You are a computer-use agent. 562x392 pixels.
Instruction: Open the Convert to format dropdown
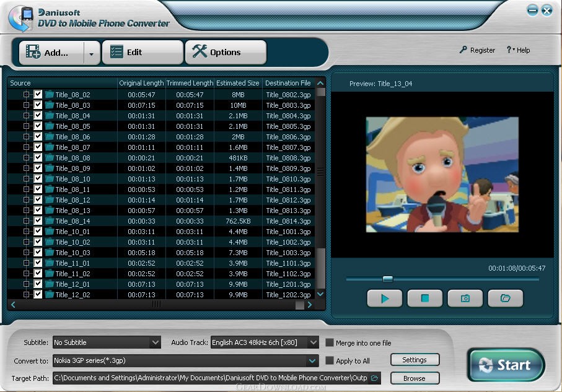(x=312, y=360)
